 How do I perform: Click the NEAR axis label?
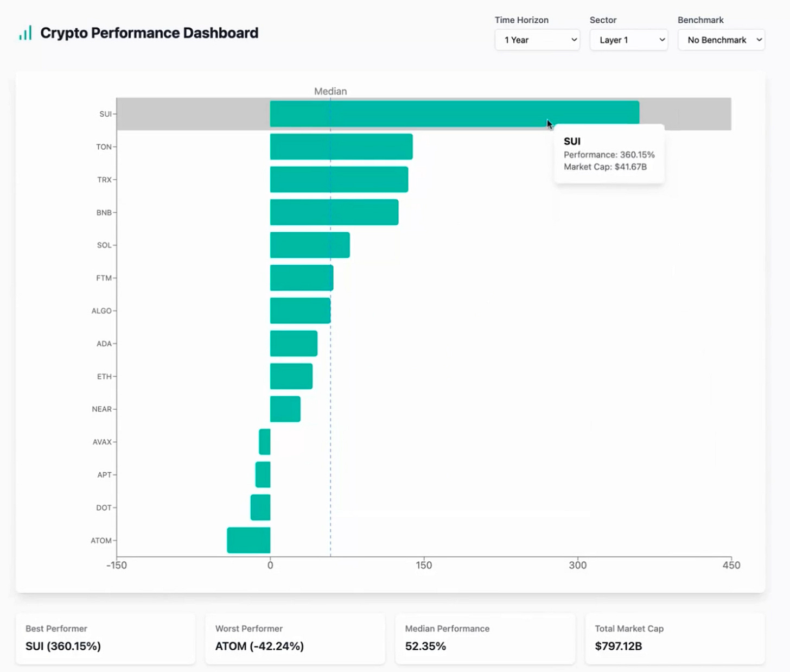coord(101,409)
